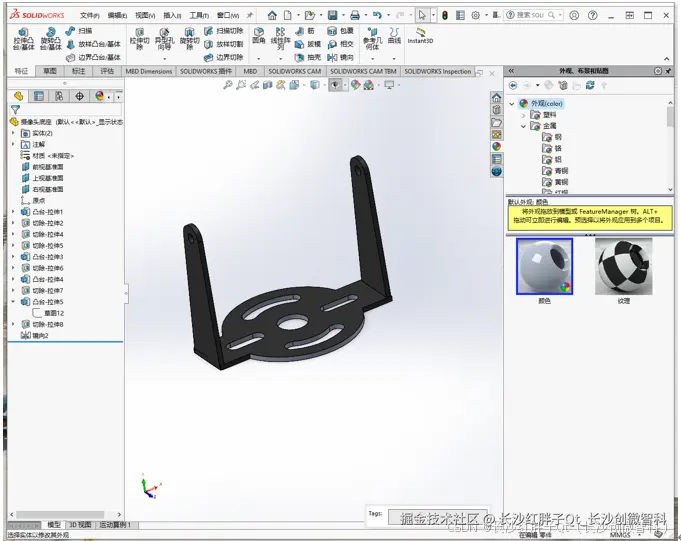Select the 圆角 fillet tool
Screen dimensions: 681x541
tap(259, 36)
